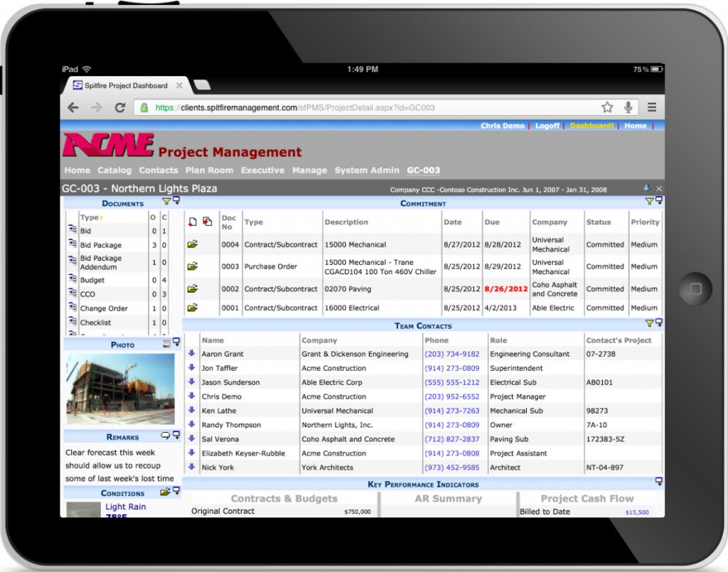The width and height of the screenshot is (728, 572).
Task: Activate the microphone voice search icon
Action: (628, 107)
